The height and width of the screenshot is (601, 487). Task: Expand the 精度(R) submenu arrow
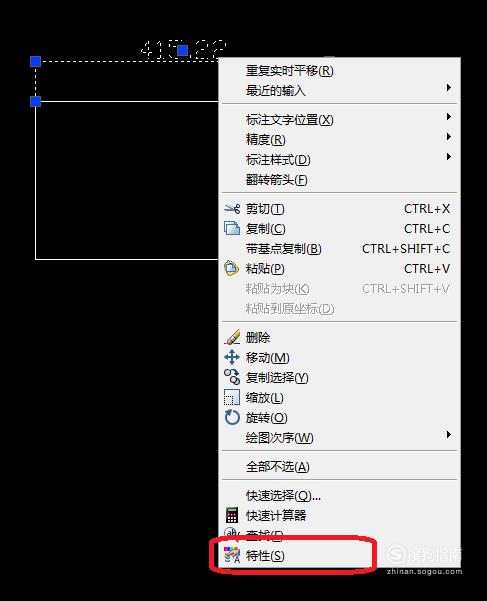pos(449,136)
